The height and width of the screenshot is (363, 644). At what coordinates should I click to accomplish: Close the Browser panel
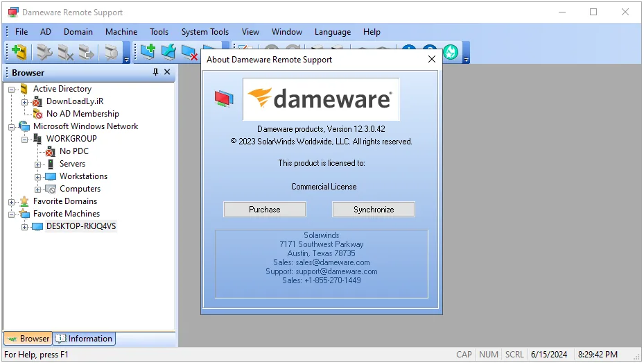tap(167, 72)
